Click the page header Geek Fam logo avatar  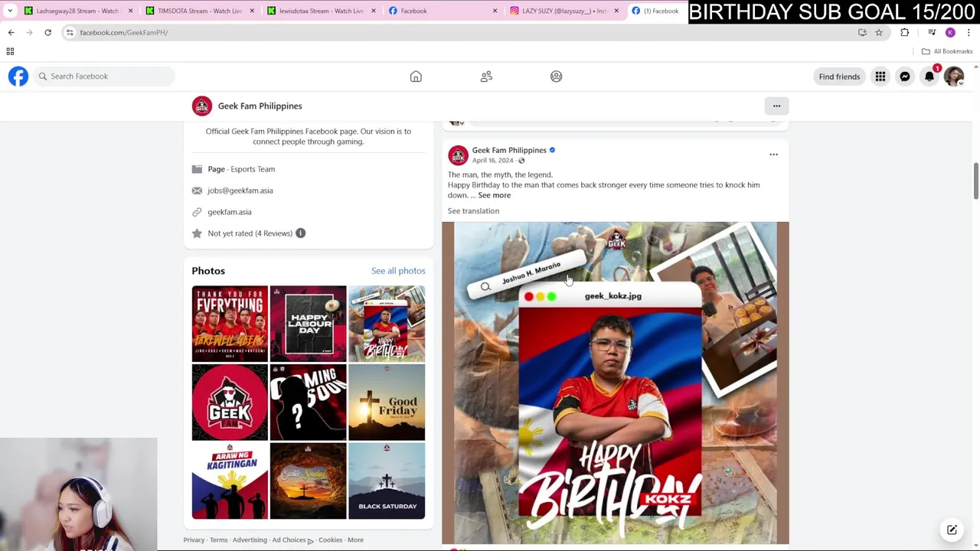202,106
